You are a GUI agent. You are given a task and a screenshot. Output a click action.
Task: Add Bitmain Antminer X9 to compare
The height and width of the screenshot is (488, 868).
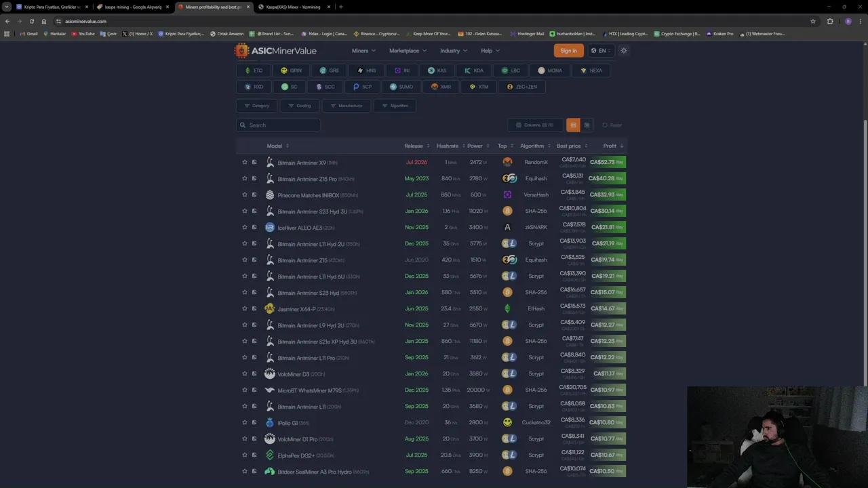pos(254,162)
